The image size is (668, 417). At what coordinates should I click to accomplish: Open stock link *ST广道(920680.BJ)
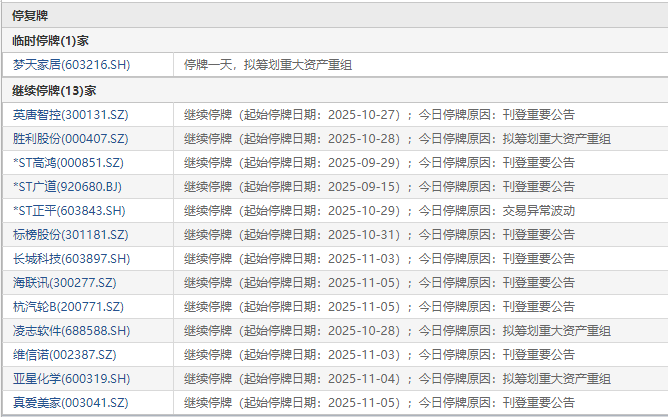click(67, 187)
